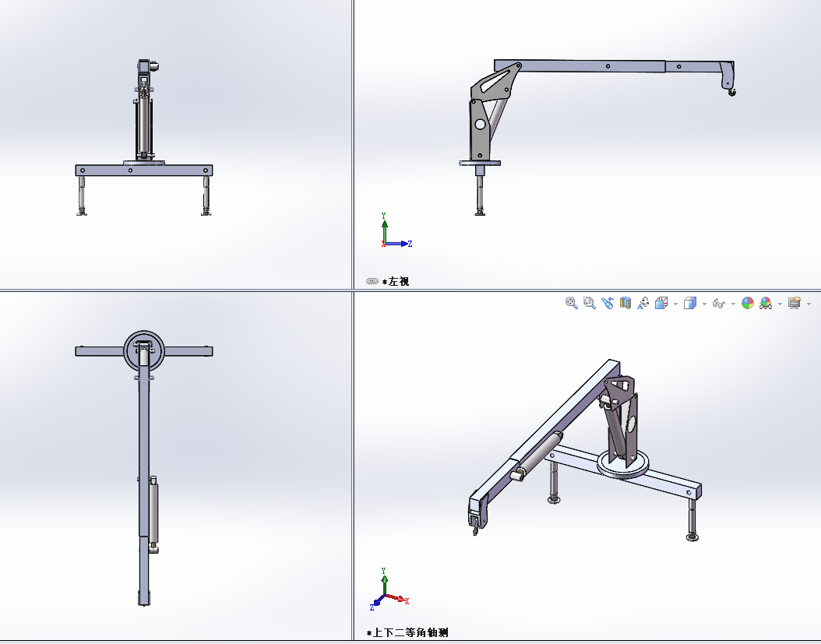The image size is (821, 644).
Task: Select the crane hook in the left view
Action: point(731,92)
